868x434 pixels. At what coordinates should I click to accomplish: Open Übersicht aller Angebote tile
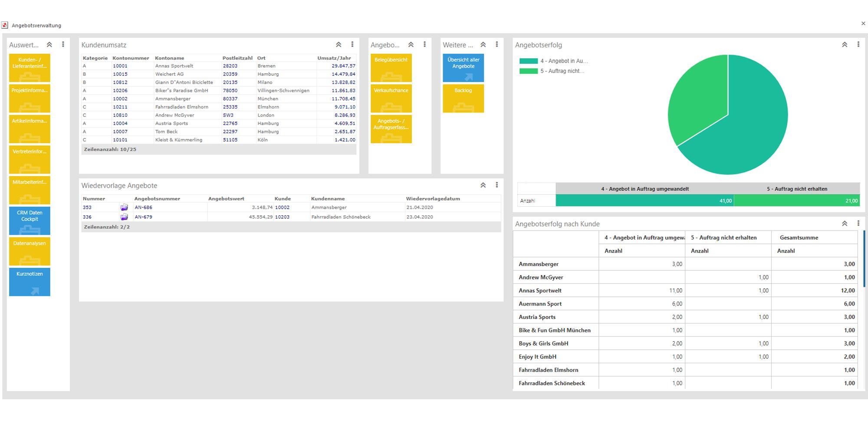click(x=463, y=68)
